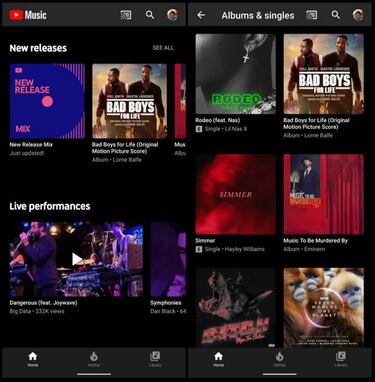This screenshot has width=375, height=382.
Task: Open the Symphonies live performance thumbnail
Action: (168, 259)
